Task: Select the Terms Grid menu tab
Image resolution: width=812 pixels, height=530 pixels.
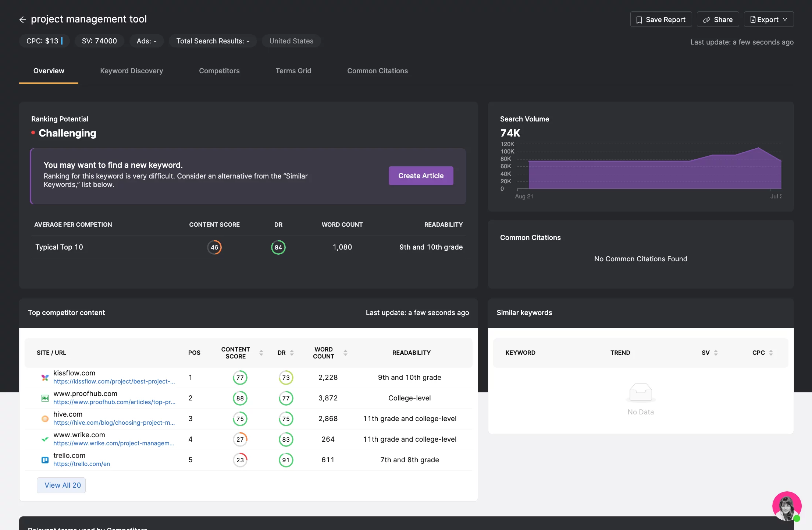Action: pyautogui.click(x=293, y=70)
